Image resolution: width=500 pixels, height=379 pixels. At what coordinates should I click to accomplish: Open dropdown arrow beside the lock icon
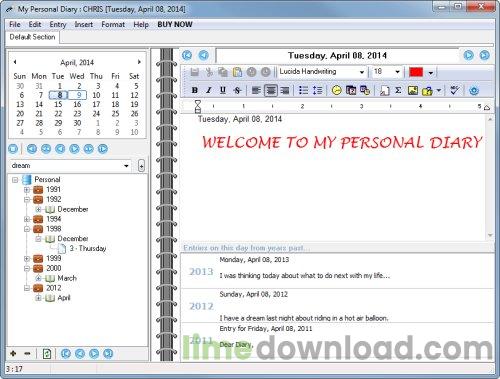click(439, 90)
